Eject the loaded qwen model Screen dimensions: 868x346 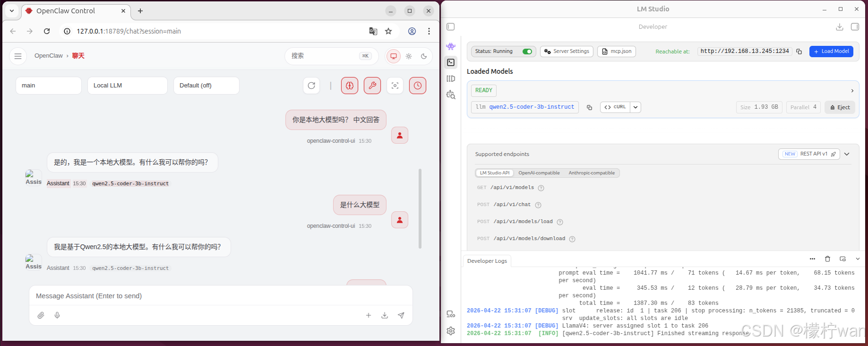click(840, 107)
